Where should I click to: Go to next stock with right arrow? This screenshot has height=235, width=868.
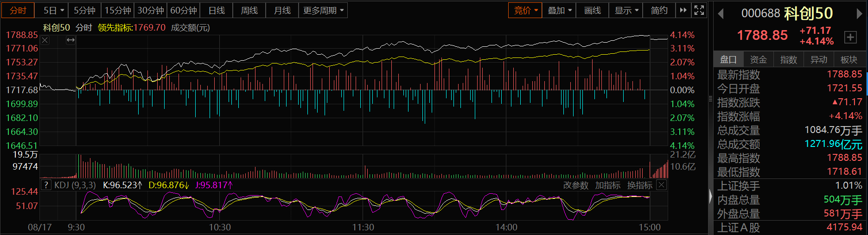(x=859, y=14)
